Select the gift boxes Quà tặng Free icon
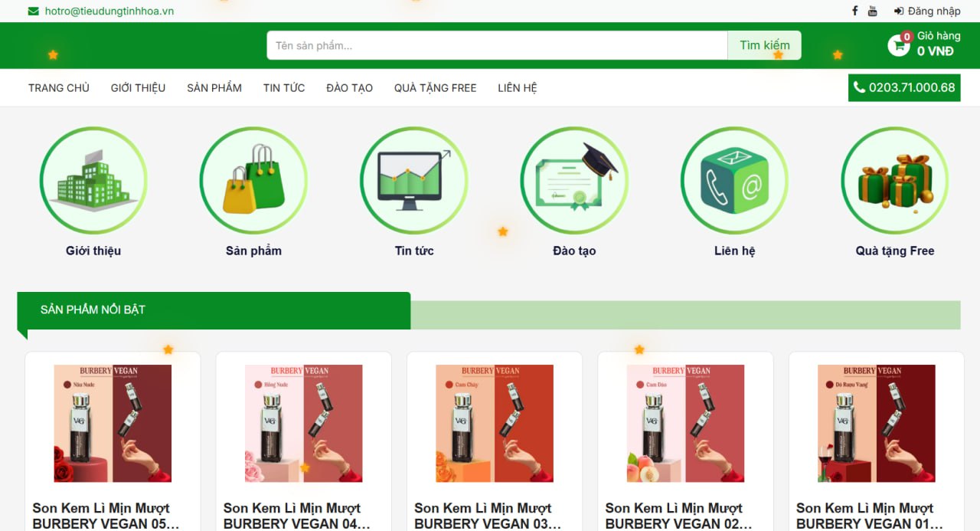This screenshot has height=531, width=980. (x=895, y=180)
